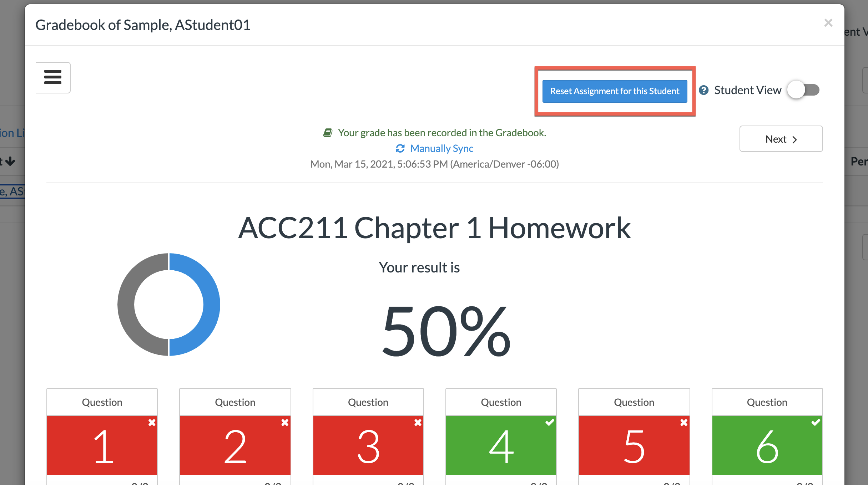Click the ion Li partial link on left

pos(12,132)
